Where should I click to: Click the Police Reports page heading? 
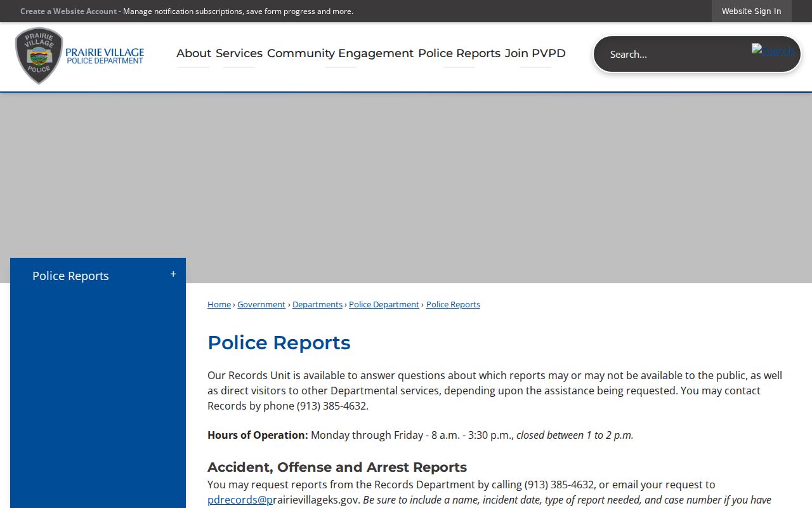[x=278, y=342]
